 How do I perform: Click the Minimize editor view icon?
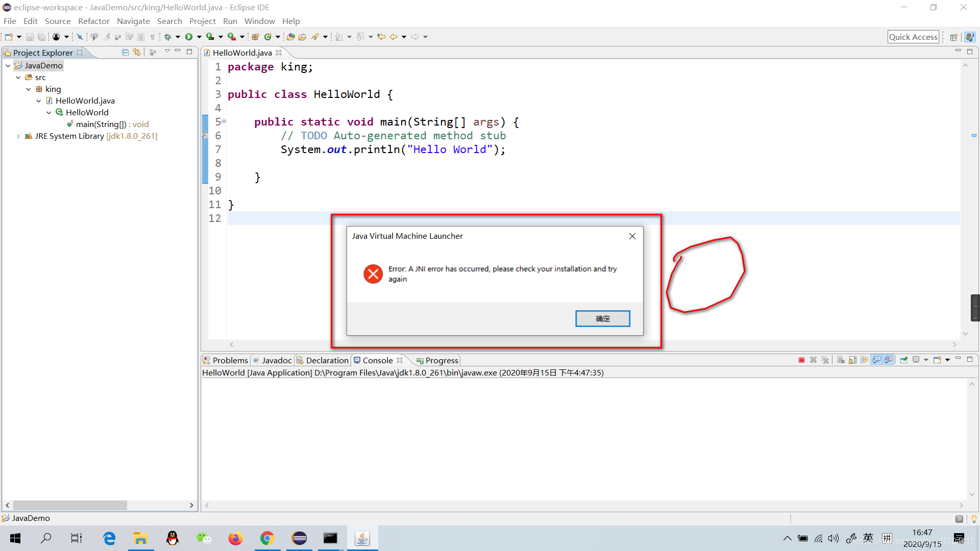click(958, 52)
